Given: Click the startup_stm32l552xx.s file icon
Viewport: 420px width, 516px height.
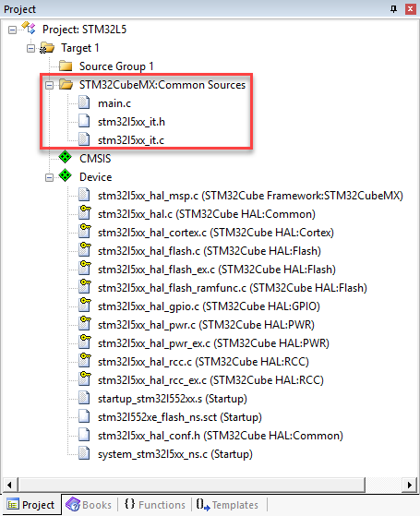Looking at the screenshot, I should coord(84,398).
